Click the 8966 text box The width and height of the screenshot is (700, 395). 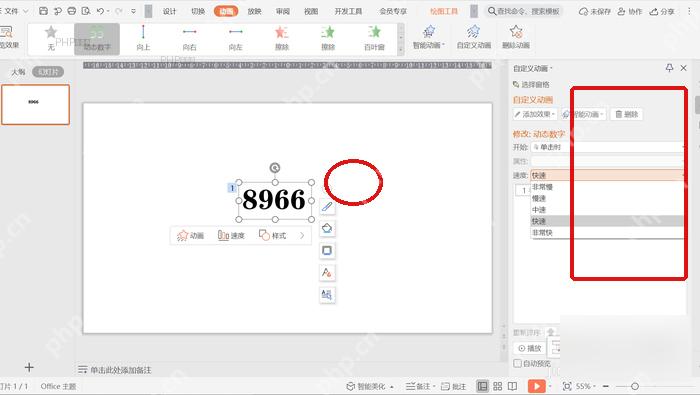[x=274, y=200]
